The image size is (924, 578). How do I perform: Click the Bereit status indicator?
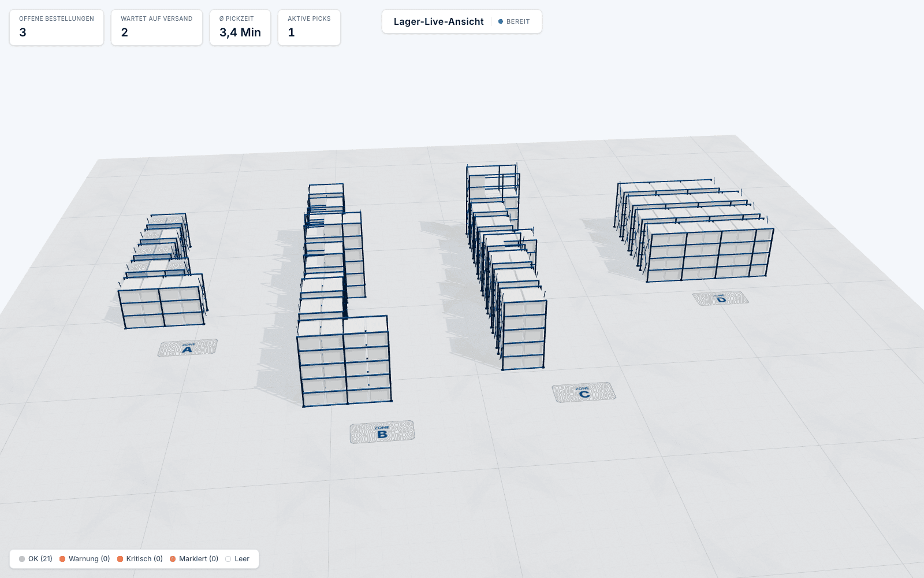click(514, 21)
